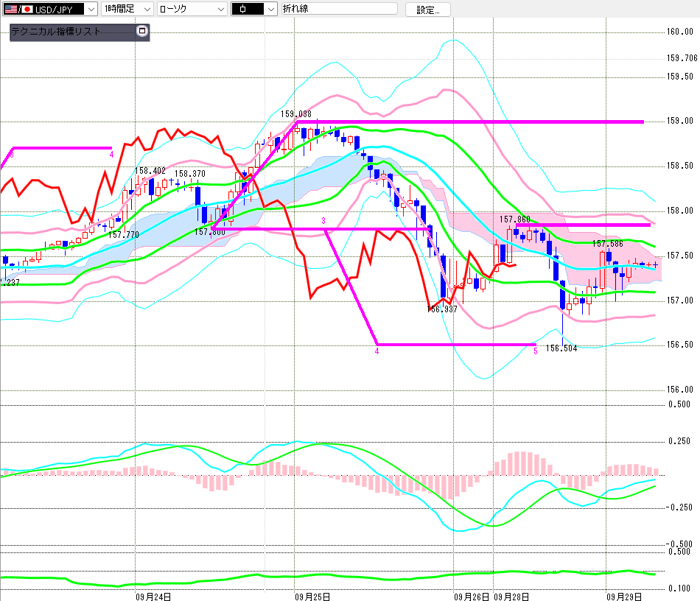Click the 09月24日 date label

tap(153, 597)
